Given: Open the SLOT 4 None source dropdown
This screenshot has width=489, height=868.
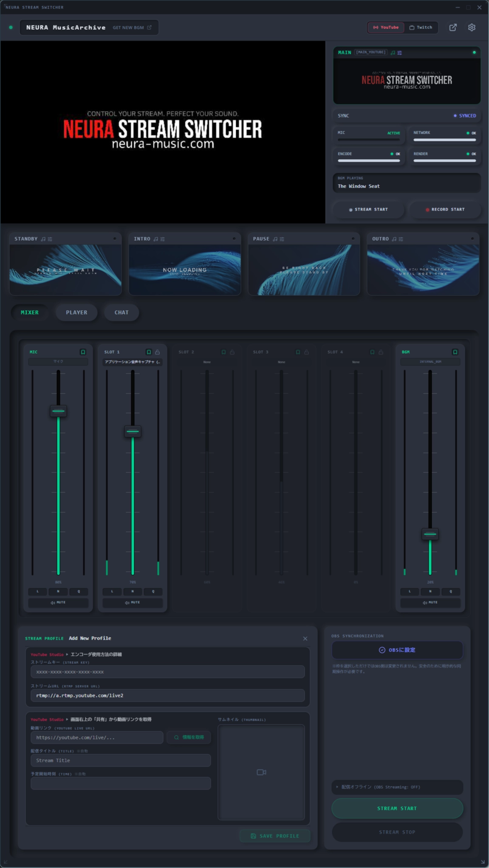Looking at the screenshot, I should pyautogui.click(x=356, y=362).
